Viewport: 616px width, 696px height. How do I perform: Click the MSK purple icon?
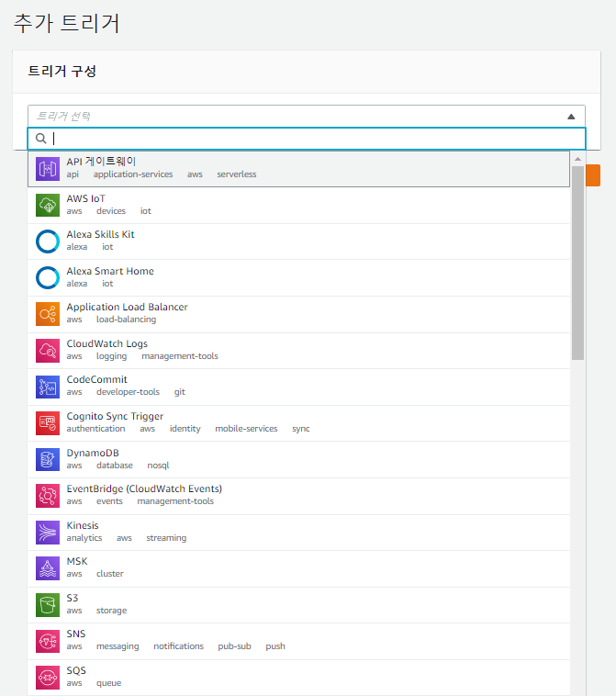click(x=48, y=568)
